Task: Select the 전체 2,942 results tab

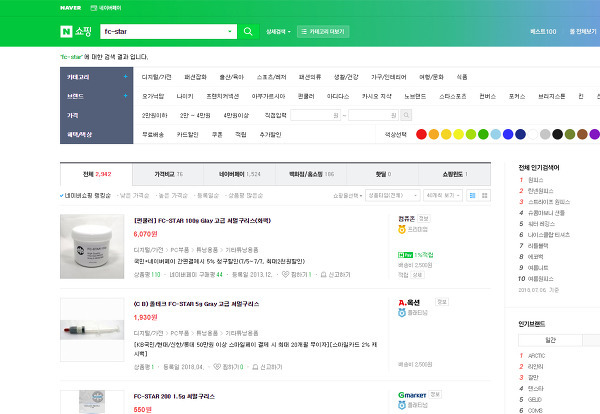Action: coord(97,174)
